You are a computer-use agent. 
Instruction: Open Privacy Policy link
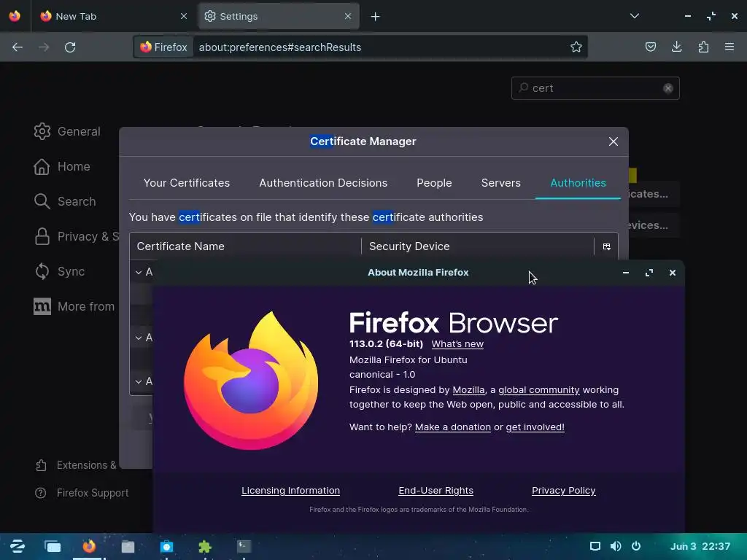tap(564, 491)
